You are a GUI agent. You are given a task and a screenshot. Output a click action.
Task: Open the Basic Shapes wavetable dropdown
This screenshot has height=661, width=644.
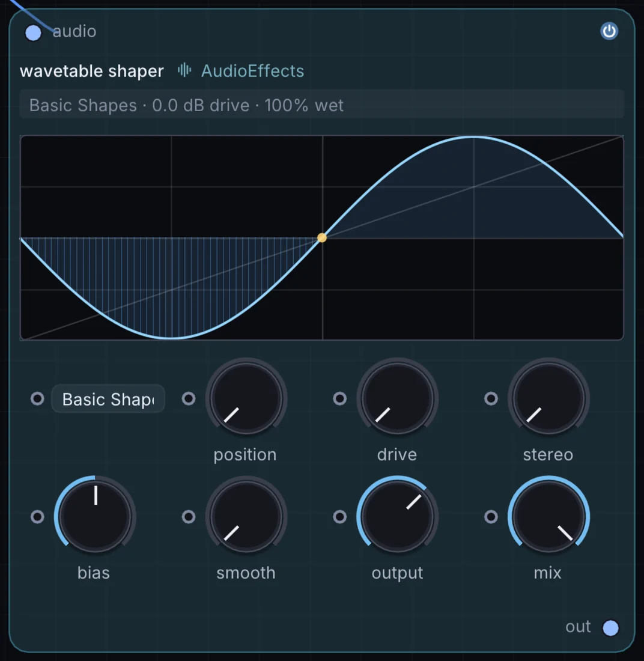(108, 399)
